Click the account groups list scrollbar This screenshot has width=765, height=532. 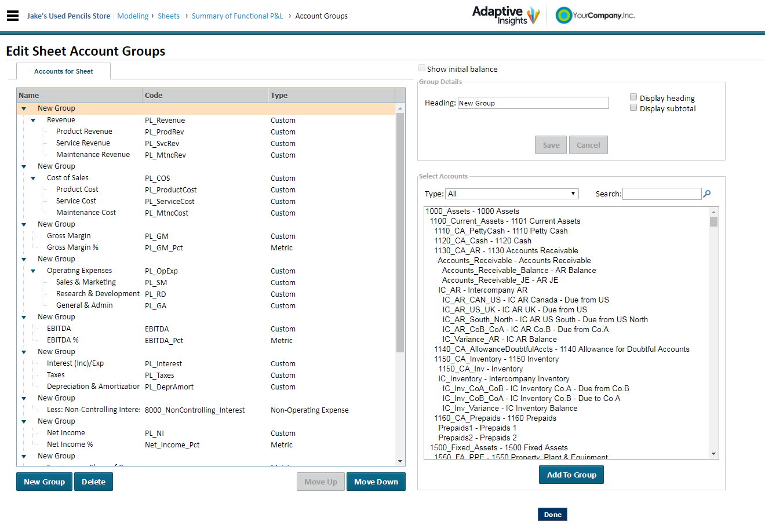click(x=400, y=232)
